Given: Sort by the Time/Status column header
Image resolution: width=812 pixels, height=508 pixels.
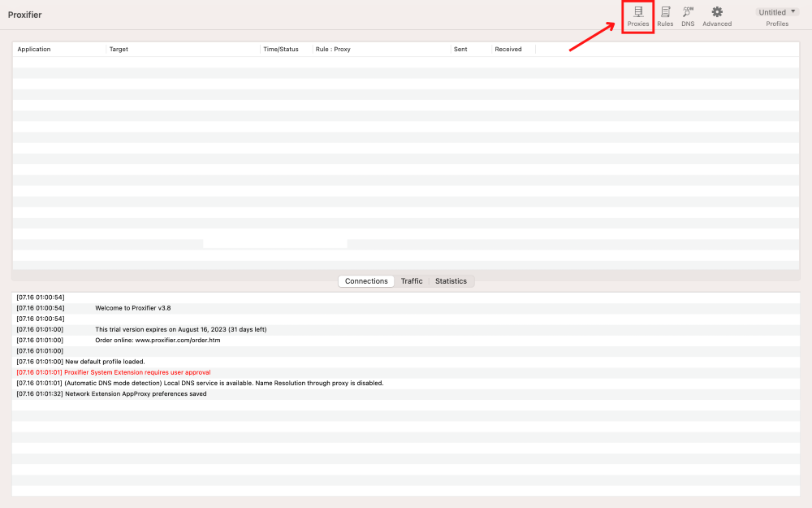Looking at the screenshot, I should [287, 50].
